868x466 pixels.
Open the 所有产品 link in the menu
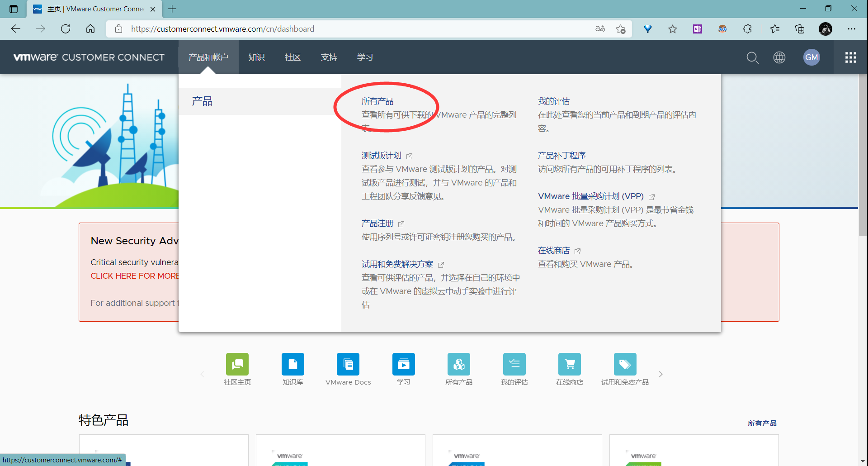[377, 101]
